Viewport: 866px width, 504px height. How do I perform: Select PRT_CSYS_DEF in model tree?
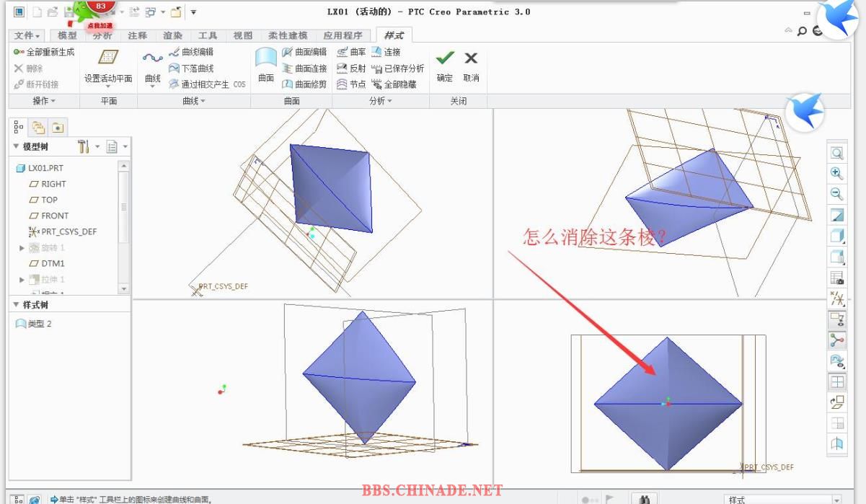(x=62, y=231)
